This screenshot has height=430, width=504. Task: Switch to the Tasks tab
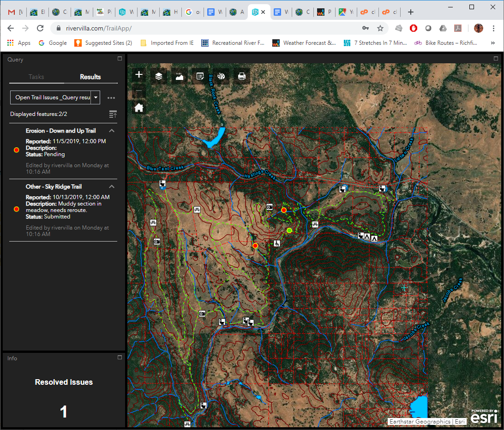coord(36,77)
